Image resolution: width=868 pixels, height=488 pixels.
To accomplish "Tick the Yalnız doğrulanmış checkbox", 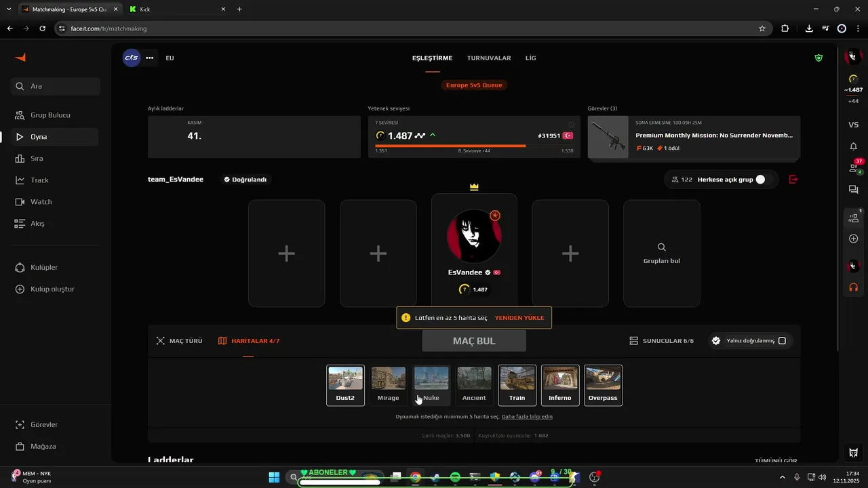I will click(x=782, y=341).
